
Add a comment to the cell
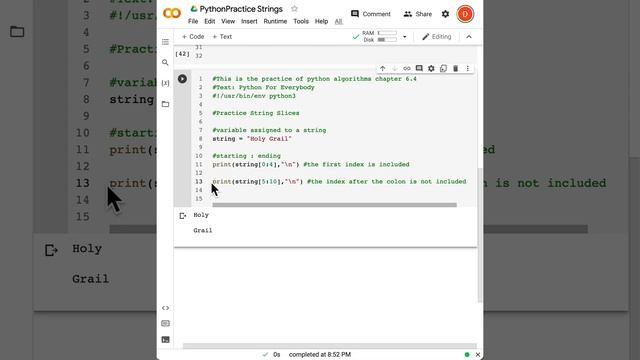[419, 69]
